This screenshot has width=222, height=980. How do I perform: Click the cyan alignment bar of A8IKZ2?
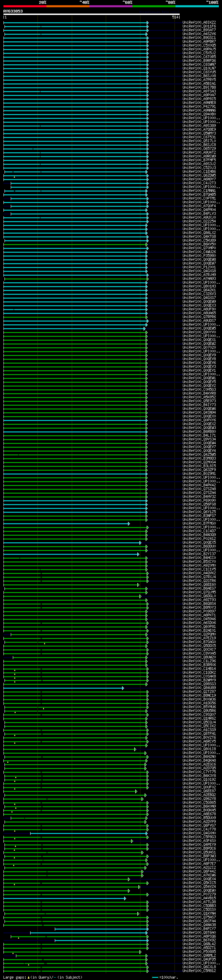click(76, 23)
